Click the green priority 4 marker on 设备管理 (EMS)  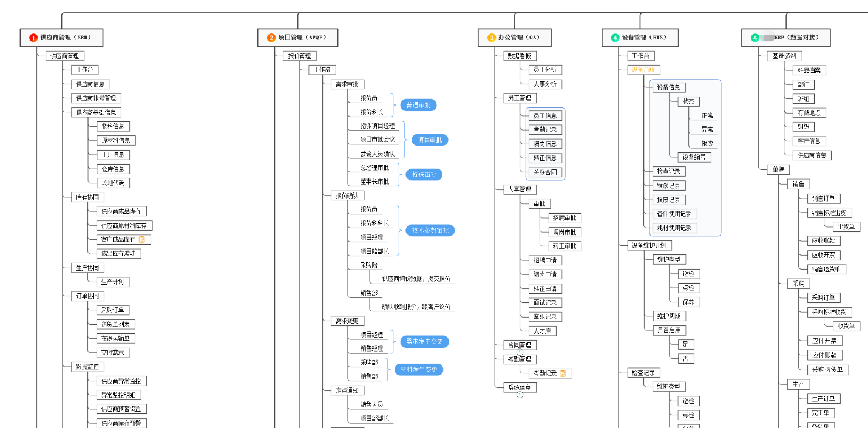point(615,38)
